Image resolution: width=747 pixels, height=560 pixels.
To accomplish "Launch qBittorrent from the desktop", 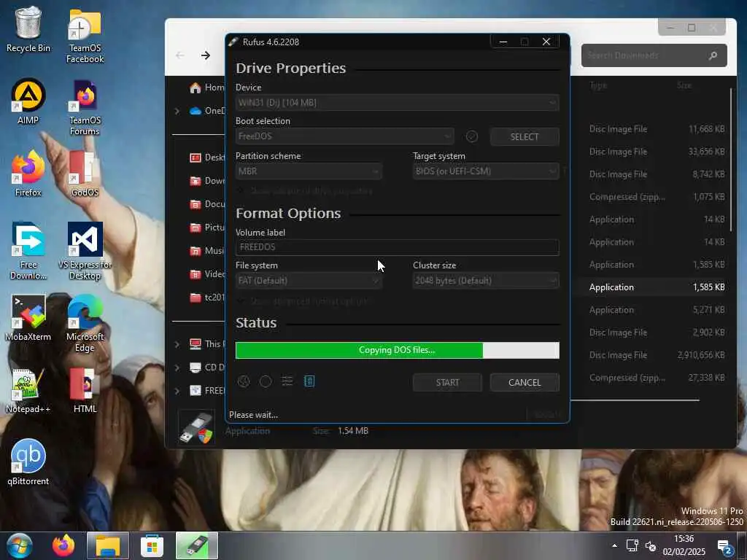I will tap(28, 462).
